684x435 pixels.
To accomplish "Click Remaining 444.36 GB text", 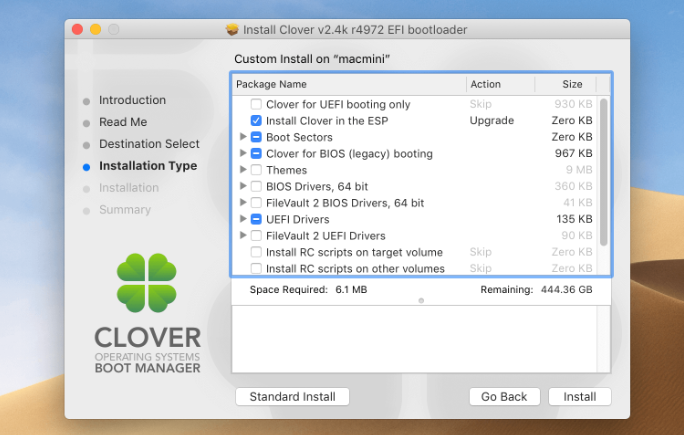I will [536, 290].
